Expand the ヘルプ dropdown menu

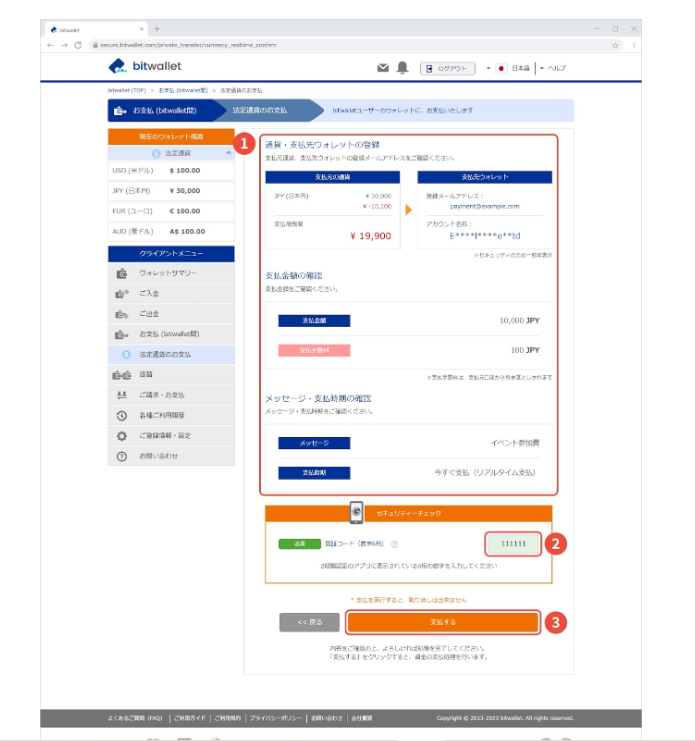pyautogui.click(x=553, y=68)
